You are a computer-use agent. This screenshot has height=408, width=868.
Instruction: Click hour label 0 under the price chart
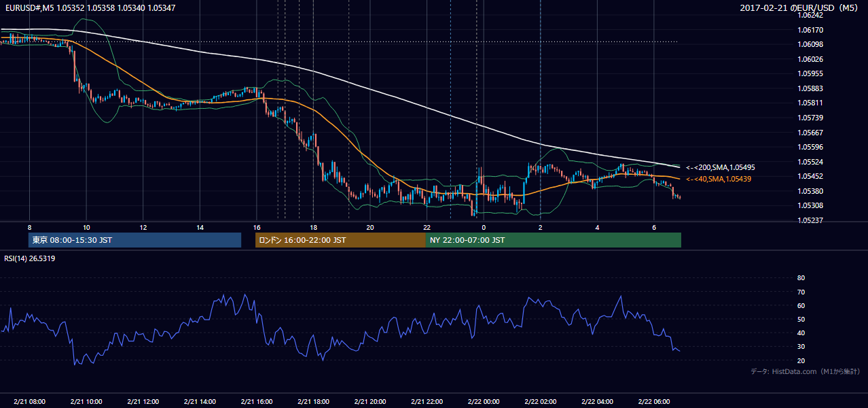pyautogui.click(x=484, y=227)
